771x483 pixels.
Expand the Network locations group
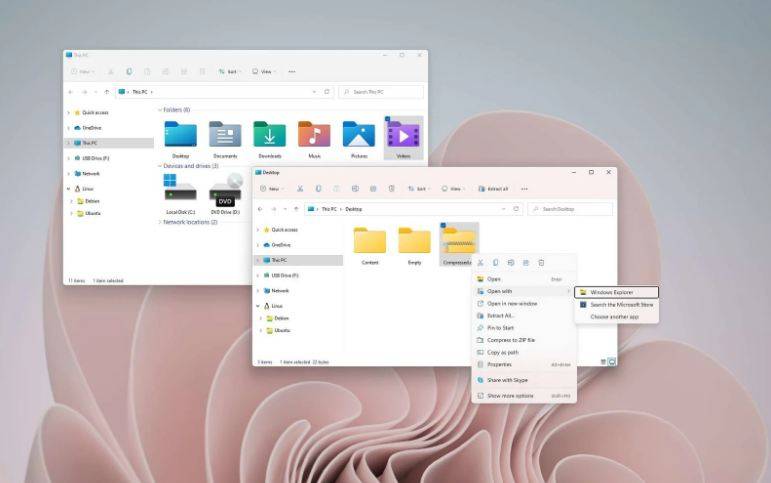pos(160,222)
